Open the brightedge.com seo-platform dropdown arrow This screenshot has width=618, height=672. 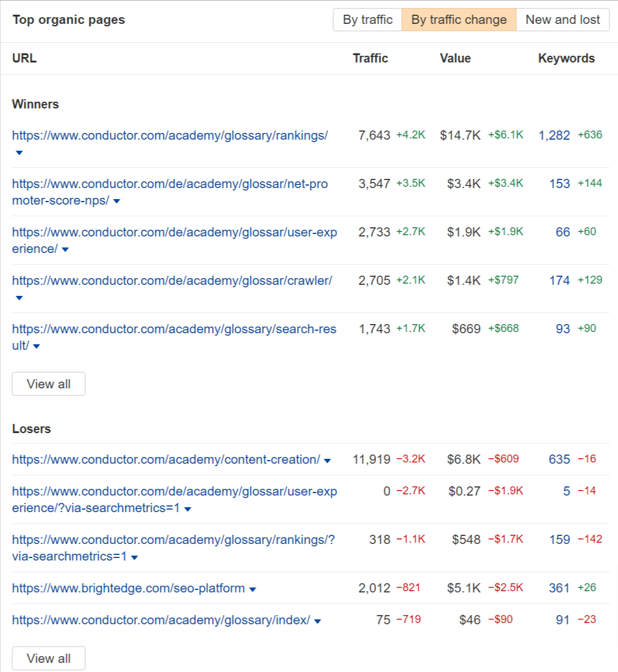pos(252,587)
